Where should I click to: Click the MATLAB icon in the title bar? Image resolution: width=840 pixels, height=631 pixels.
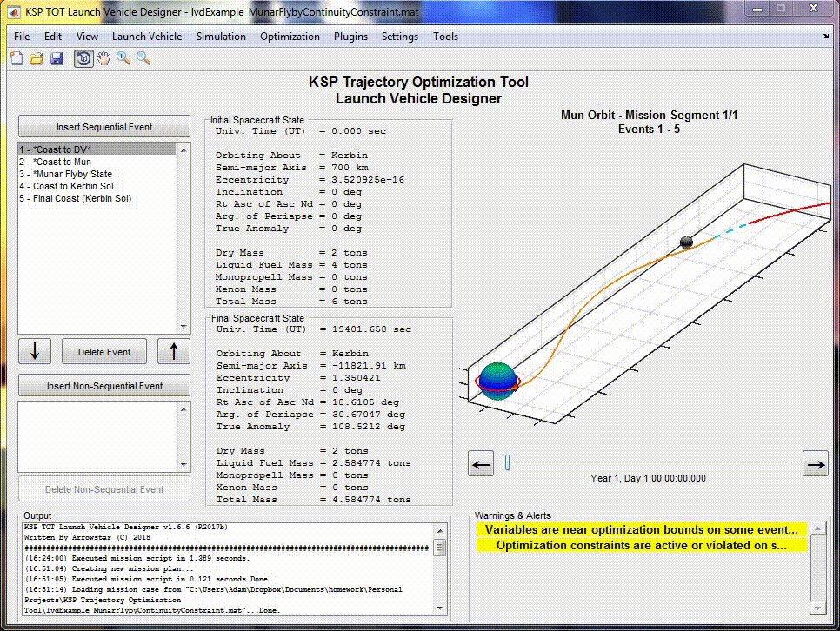15,11
